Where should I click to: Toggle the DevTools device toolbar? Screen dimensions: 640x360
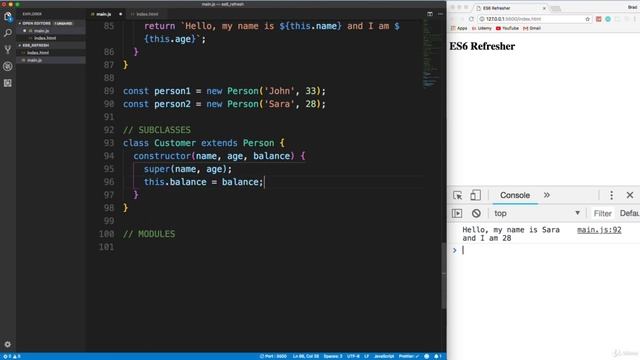click(x=475, y=196)
